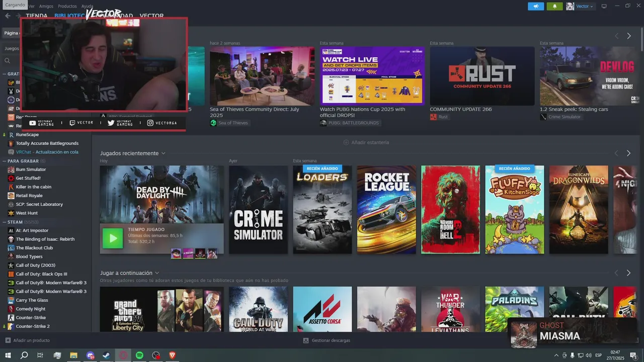This screenshot has height=362, width=644.
Task: Show hidden tray icons with the chevron
Action: point(556,355)
